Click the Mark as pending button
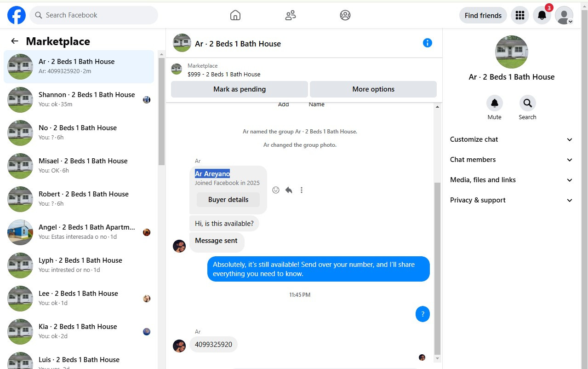Image resolution: width=588 pixels, height=369 pixels. 240,89
